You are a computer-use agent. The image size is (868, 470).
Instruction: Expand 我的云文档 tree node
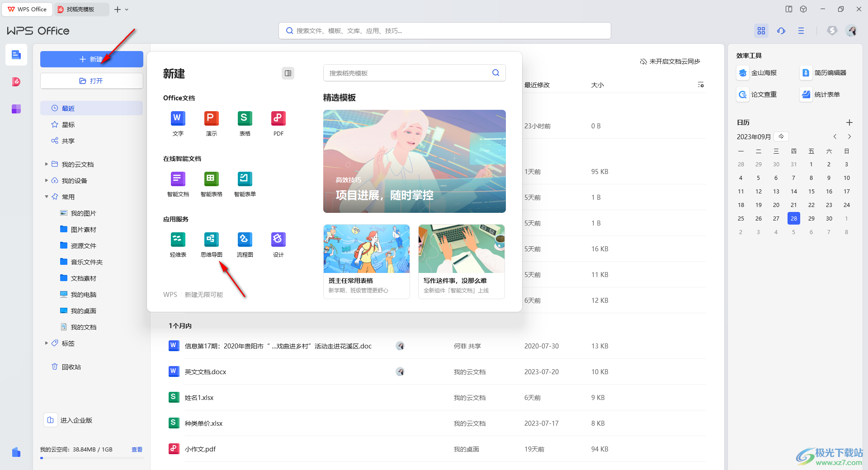(46, 164)
